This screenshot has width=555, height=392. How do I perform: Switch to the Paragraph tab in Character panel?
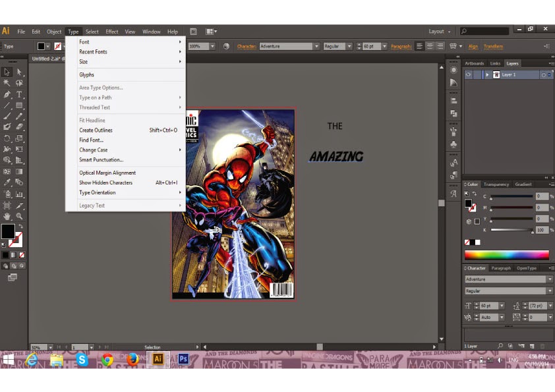point(501,268)
